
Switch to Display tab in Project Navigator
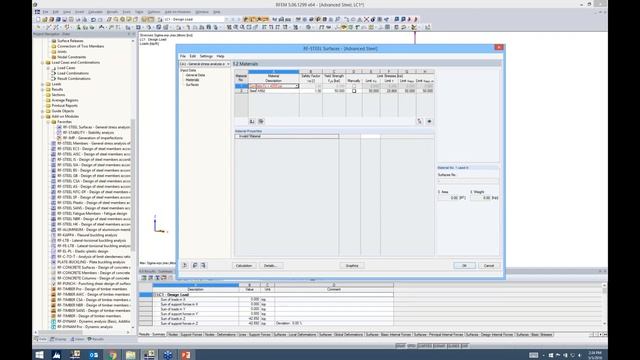[x=58, y=339]
